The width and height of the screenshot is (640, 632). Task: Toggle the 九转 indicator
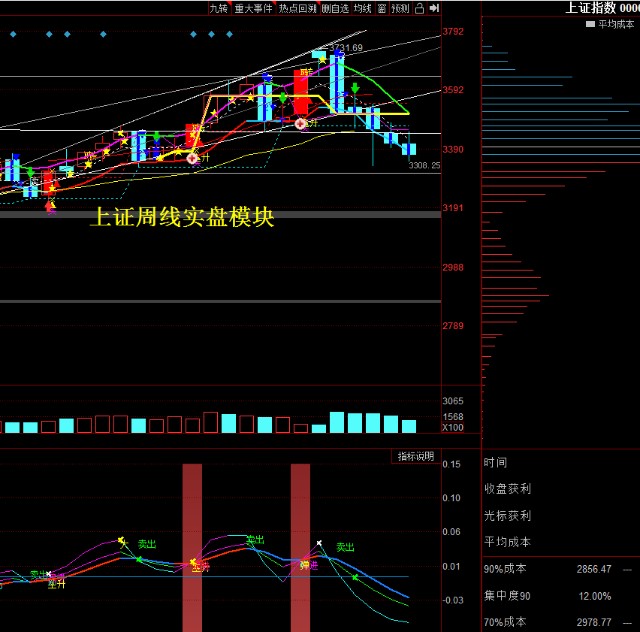pos(219,8)
